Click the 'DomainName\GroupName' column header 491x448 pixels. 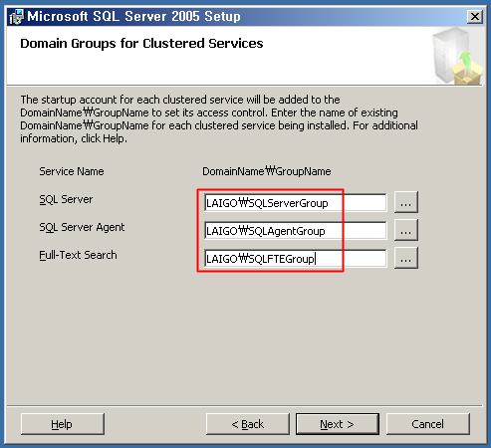pos(267,171)
